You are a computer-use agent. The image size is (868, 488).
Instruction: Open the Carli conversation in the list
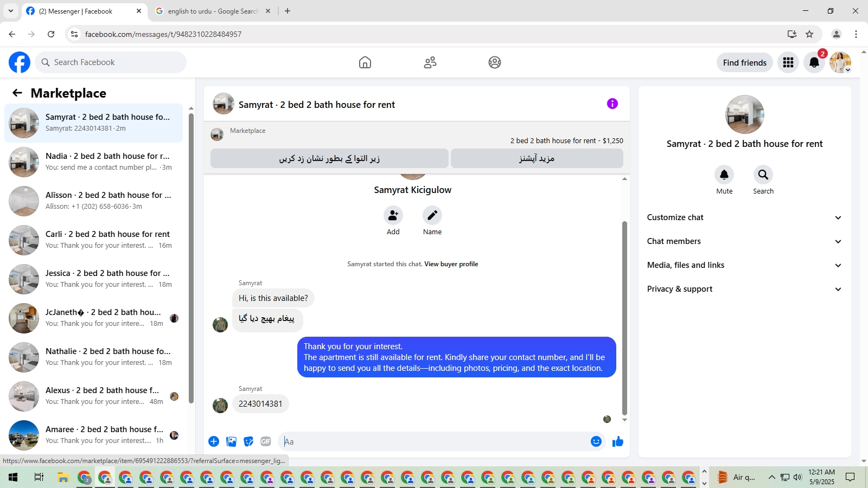pyautogui.click(x=93, y=240)
